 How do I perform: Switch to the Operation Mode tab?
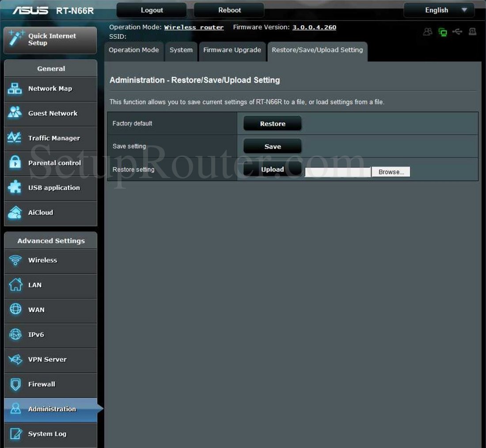[133, 50]
